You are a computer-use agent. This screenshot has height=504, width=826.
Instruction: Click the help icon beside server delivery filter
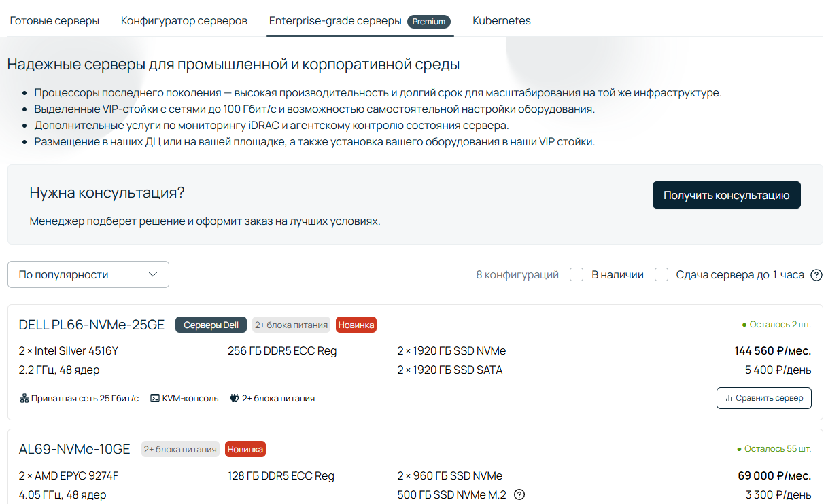pyautogui.click(x=816, y=275)
